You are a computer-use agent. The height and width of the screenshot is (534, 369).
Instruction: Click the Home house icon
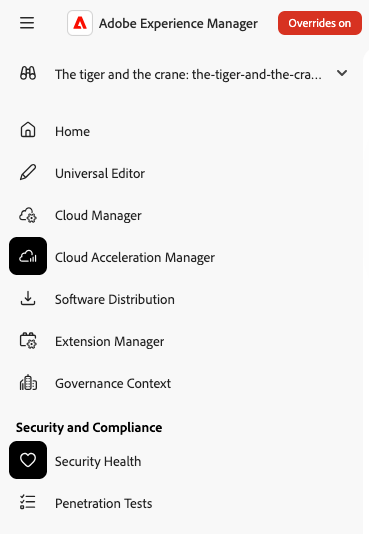click(x=28, y=130)
